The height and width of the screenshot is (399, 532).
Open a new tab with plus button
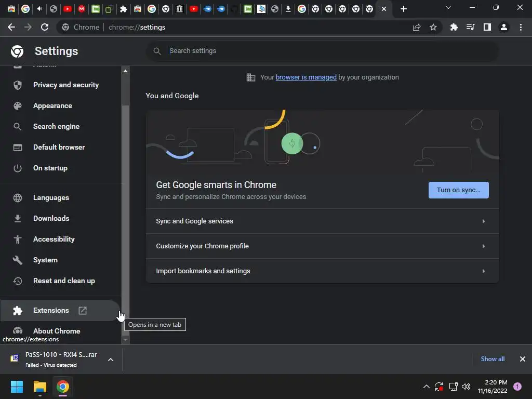[403, 9]
